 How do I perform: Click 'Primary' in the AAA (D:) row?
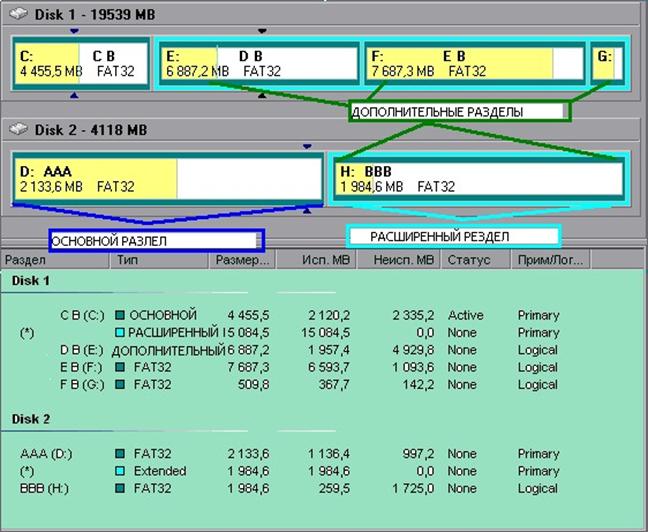point(538,453)
